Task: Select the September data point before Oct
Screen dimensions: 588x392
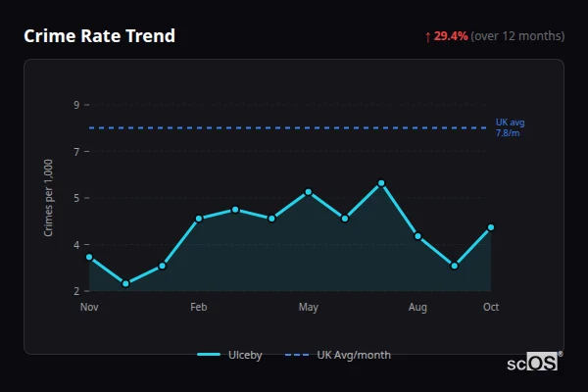Action: [455, 266]
